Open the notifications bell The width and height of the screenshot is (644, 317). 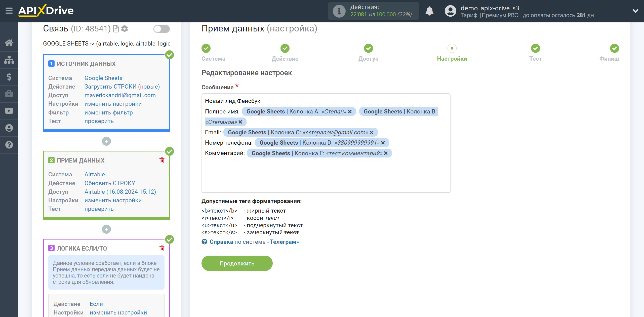(x=429, y=11)
